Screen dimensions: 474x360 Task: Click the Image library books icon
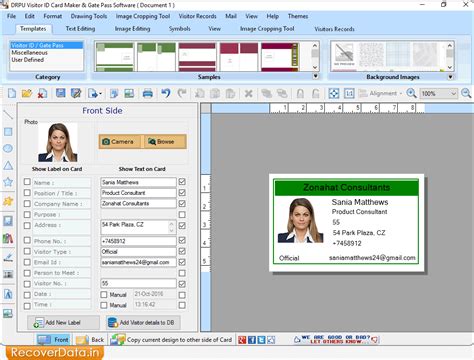click(x=8, y=238)
